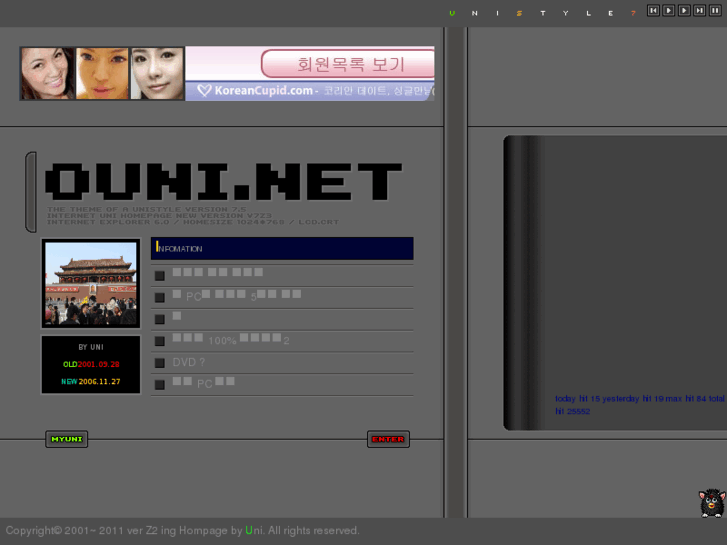
Task: Click the 'NEW 2006.11.27' date text
Action: [91, 381]
